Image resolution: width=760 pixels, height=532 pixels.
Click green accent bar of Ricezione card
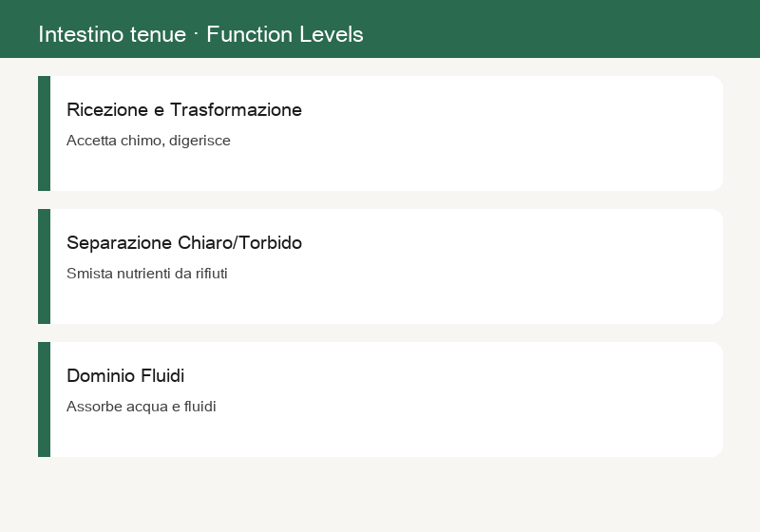click(x=44, y=133)
